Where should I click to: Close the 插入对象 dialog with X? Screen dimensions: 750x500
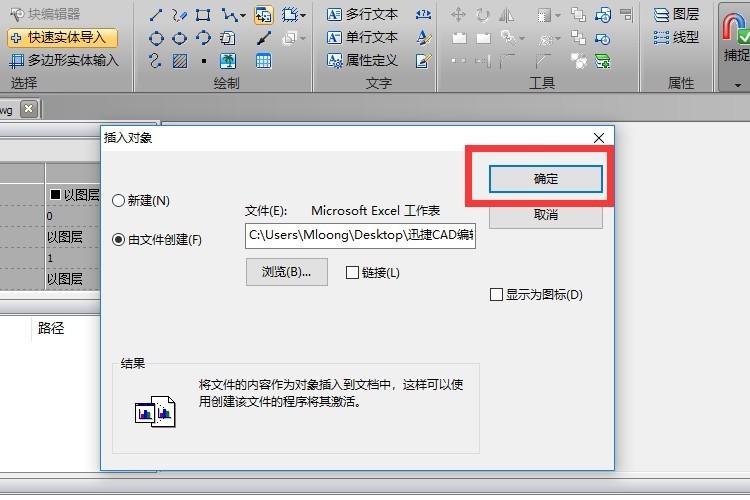click(x=598, y=138)
